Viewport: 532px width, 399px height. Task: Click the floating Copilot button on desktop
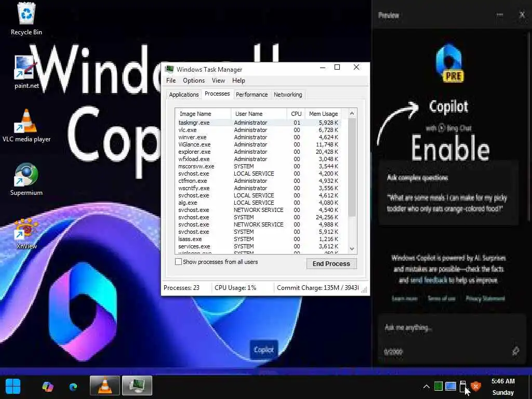[x=263, y=350]
